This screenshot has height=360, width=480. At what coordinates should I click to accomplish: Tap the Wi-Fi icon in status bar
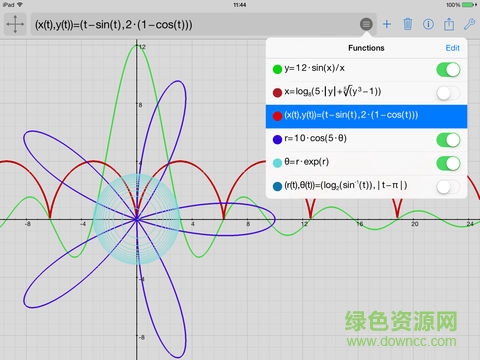coord(20,5)
